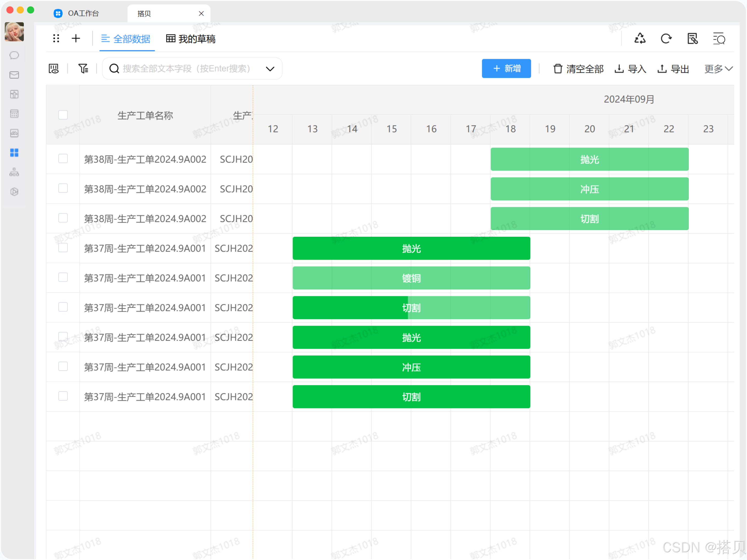Check the first 第38周 row checkbox

click(x=63, y=159)
